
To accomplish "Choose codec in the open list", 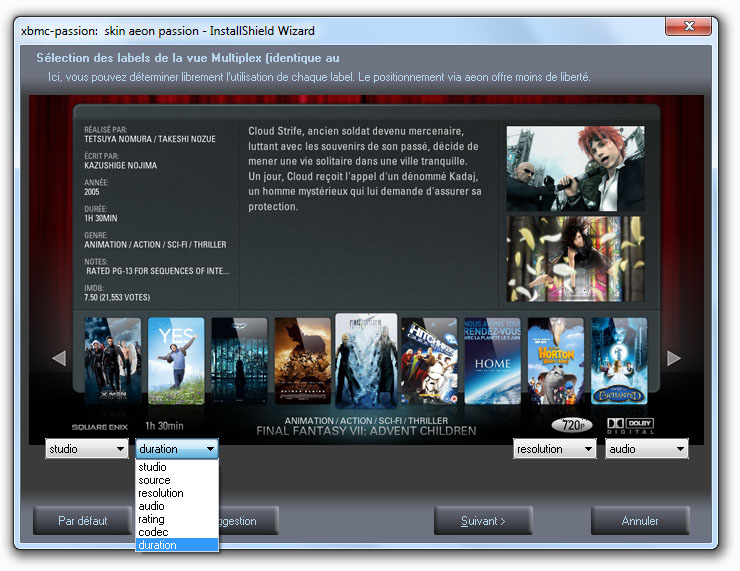I will (177, 532).
